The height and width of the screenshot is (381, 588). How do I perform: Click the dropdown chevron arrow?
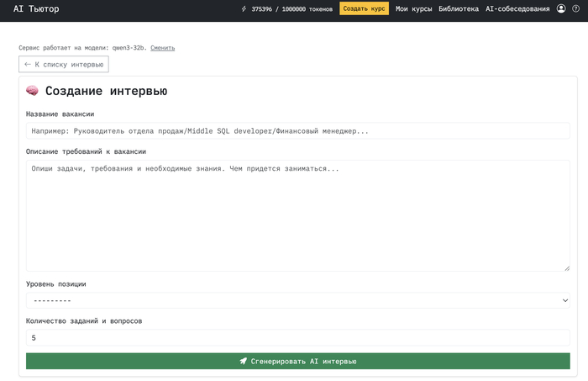coord(565,300)
